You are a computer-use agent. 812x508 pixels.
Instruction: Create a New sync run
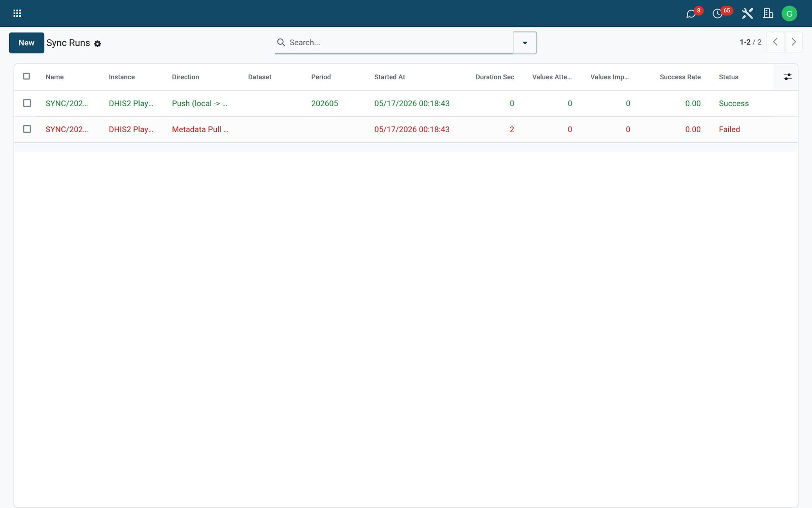pyautogui.click(x=26, y=43)
